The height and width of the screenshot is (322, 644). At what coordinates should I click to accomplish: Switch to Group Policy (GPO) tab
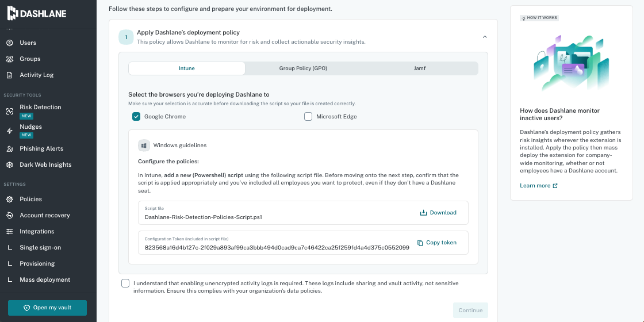coord(303,68)
